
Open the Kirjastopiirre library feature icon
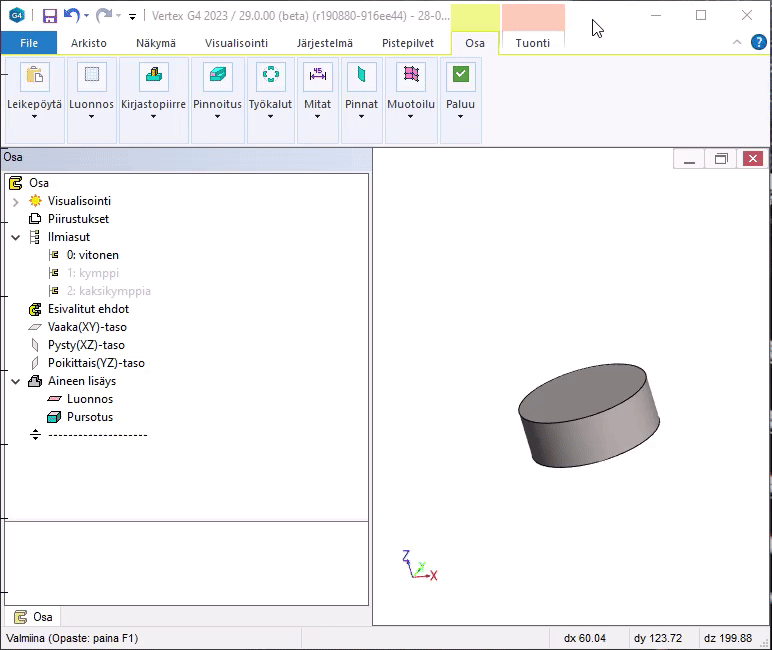point(153,76)
